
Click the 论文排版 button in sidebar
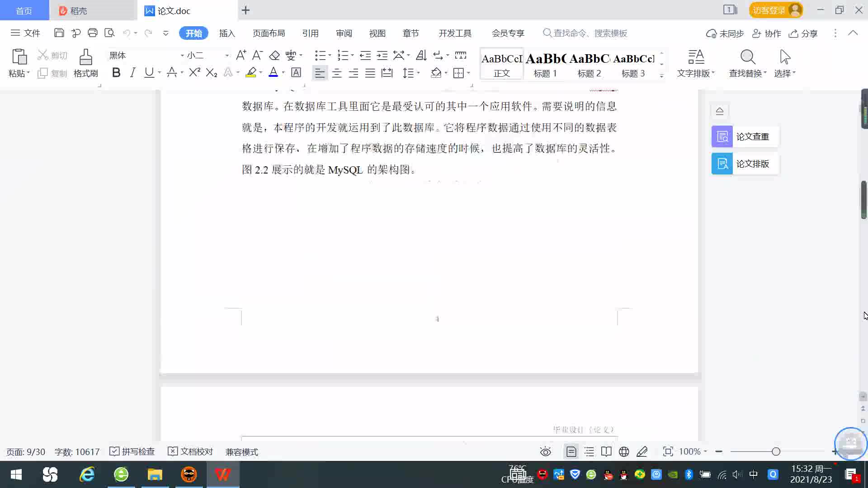click(x=745, y=164)
